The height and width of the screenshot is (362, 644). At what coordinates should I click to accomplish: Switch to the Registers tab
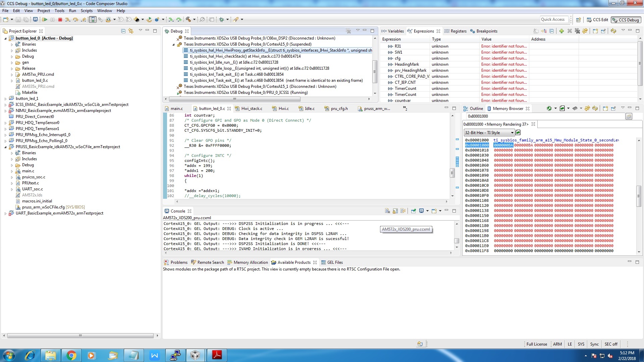(455, 31)
